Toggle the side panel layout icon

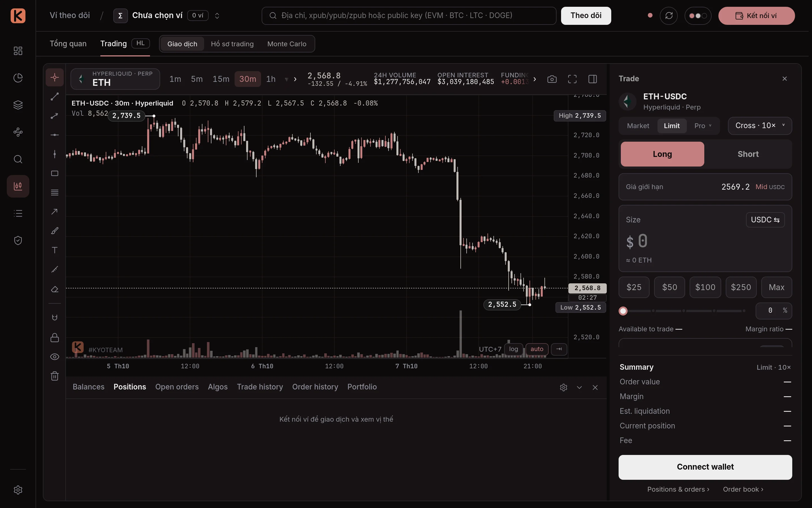point(593,79)
